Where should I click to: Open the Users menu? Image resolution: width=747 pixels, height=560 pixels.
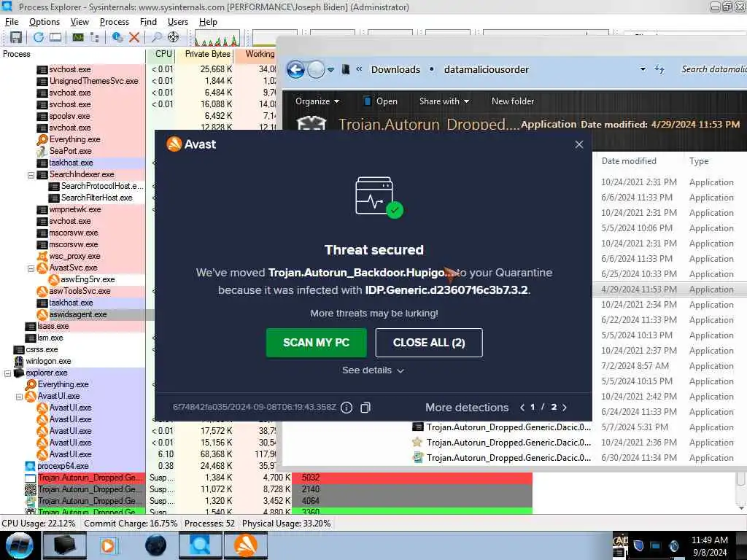[x=178, y=22]
